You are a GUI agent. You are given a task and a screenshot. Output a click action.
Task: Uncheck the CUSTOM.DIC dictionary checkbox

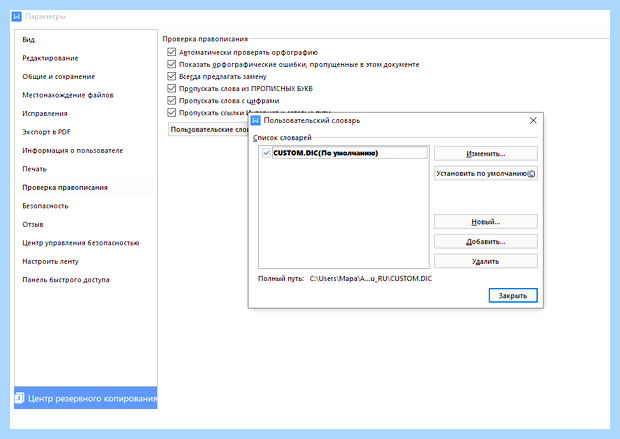coord(267,153)
